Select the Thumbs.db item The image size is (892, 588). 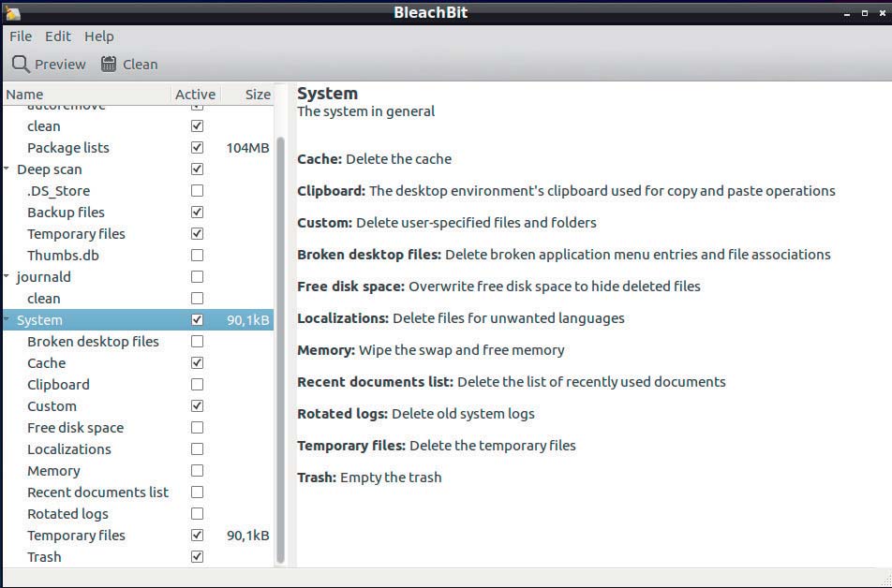[x=63, y=256]
